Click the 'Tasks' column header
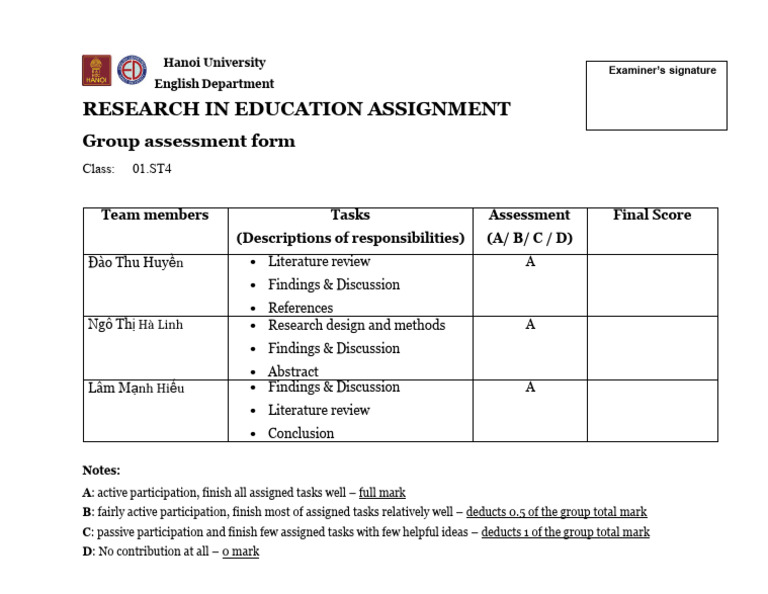 click(x=350, y=215)
